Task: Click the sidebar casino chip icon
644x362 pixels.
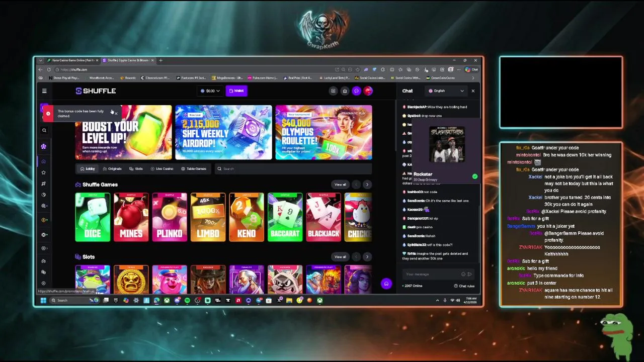Action: (44, 146)
